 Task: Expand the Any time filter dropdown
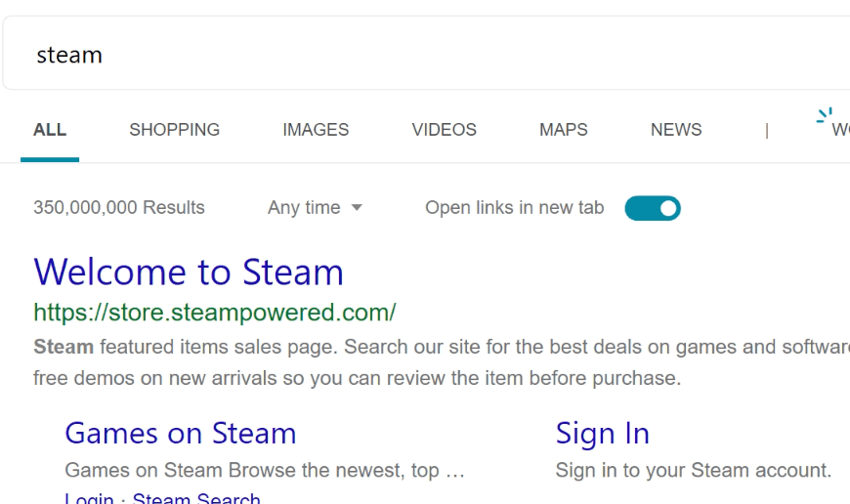click(x=315, y=208)
